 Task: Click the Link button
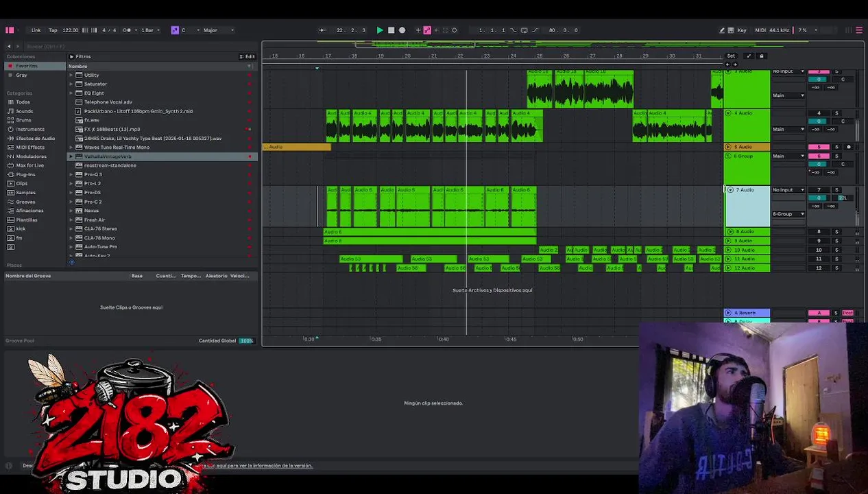[x=36, y=30]
